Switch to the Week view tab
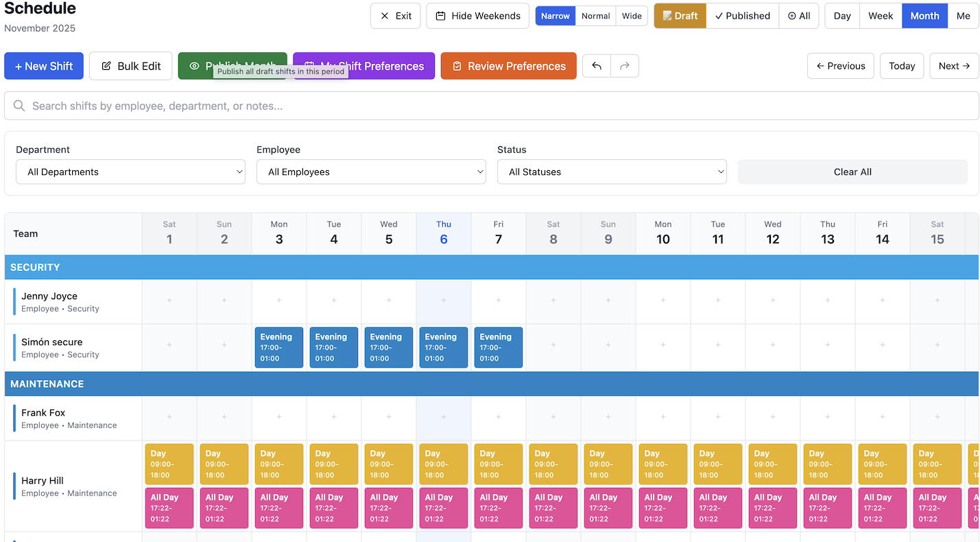This screenshot has height=542, width=980. (881, 16)
